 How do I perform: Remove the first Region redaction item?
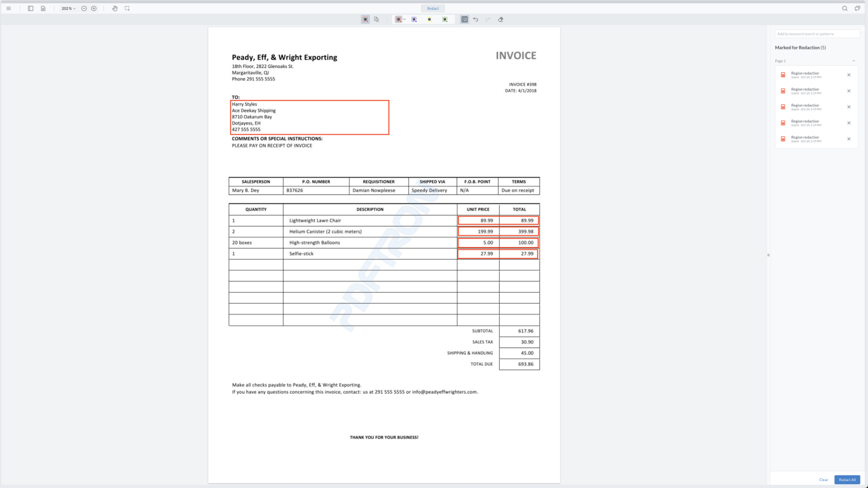pos(849,75)
